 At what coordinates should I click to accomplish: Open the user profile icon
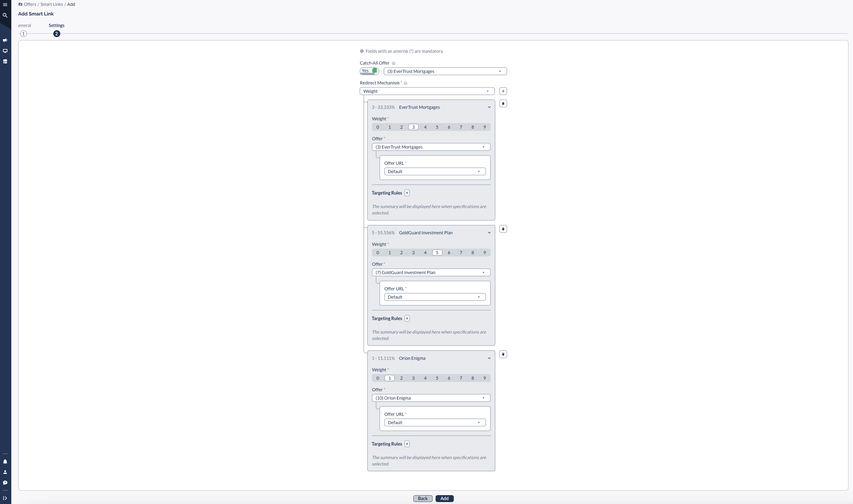[x=5, y=472]
